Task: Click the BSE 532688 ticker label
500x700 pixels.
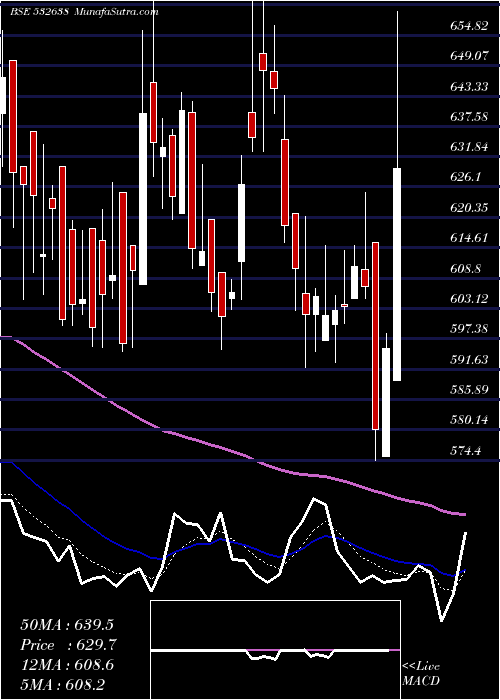Action: tap(39, 12)
